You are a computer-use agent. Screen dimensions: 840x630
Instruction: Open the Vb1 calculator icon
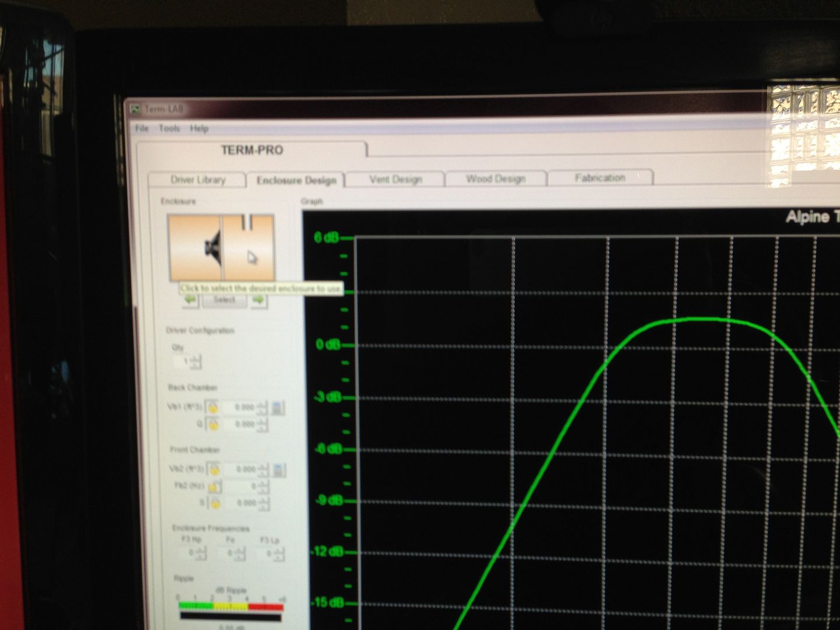pyautogui.click(x=277, y=408)
